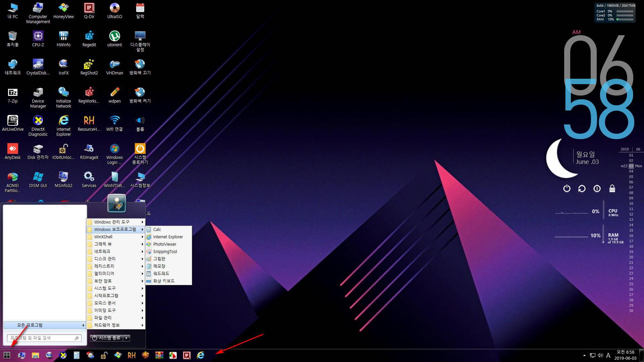Open SnippingTool from the submenu
Image resolution: width=644 pixels, height=362 pixels.
point(168,252)
